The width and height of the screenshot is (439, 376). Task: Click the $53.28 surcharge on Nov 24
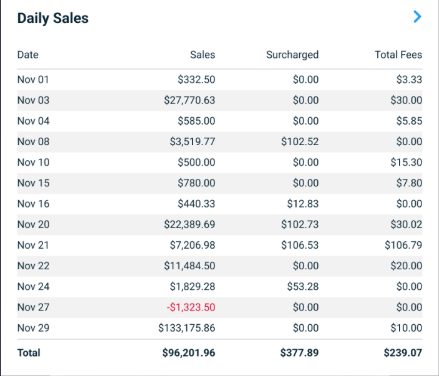pos(303,286)
